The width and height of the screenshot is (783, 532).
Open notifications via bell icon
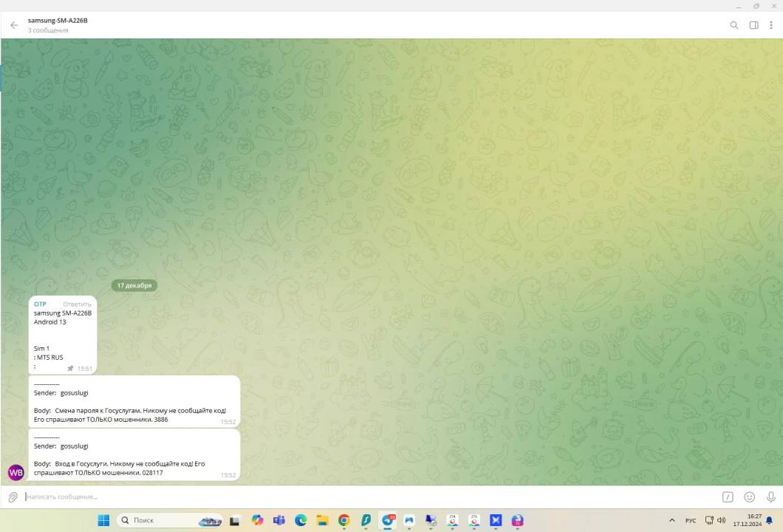tap(770, 520)
